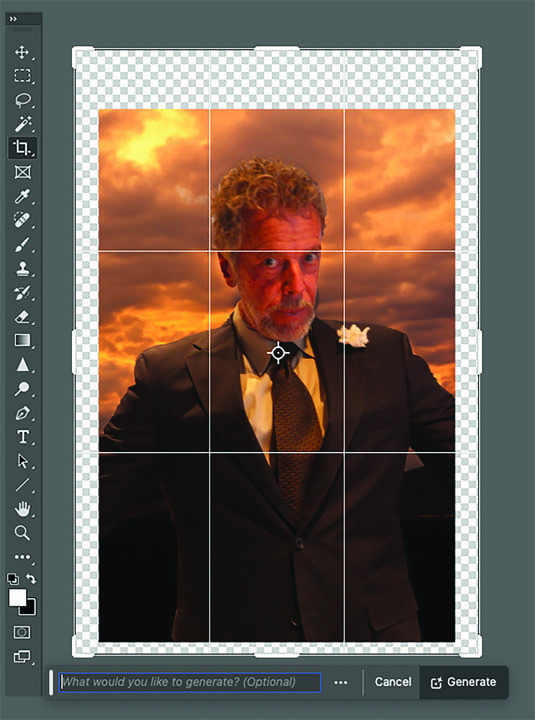This screenshot has height=720, width=535.
Task: Open the Edit Toolbar three-dots menu
Action: pyautogui.click(x=22, y=557)
